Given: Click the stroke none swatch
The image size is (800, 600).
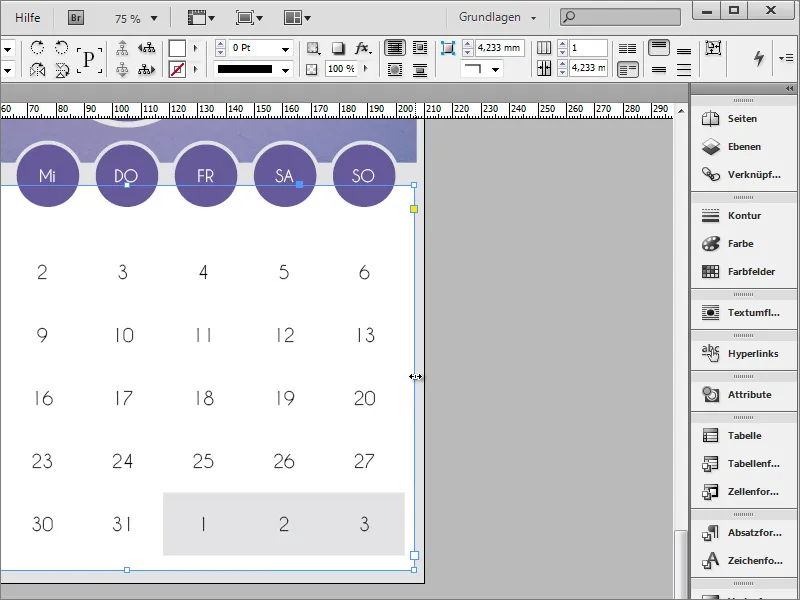Looking at the screenshot, I should click(x=178, y=69).
